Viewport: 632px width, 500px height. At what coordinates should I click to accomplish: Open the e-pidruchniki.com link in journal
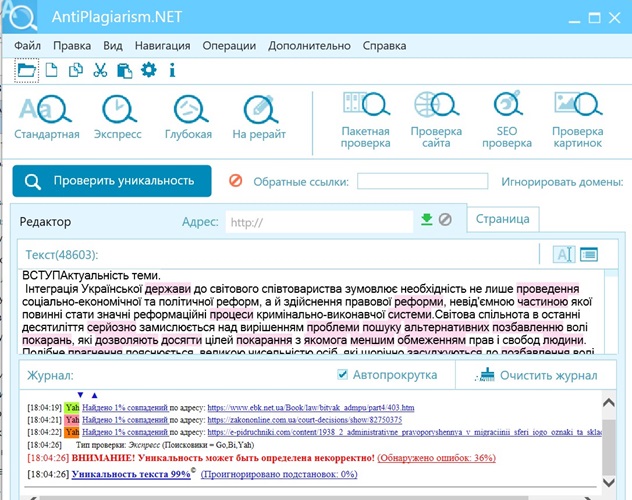[x=405, y=432]
